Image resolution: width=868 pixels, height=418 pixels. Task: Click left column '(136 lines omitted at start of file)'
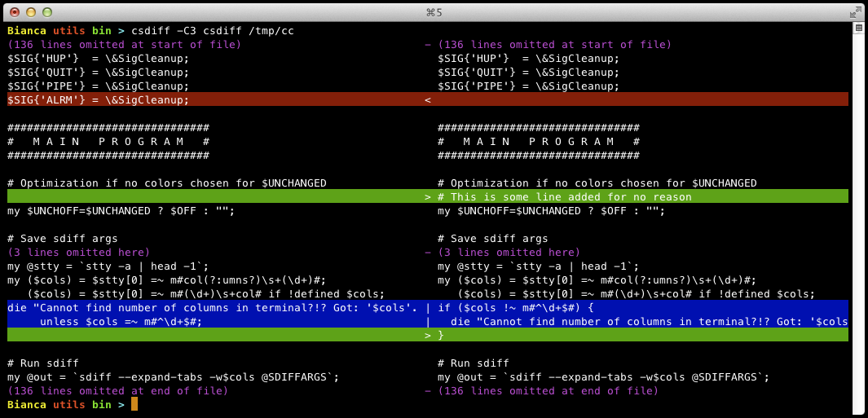[125, 45]
